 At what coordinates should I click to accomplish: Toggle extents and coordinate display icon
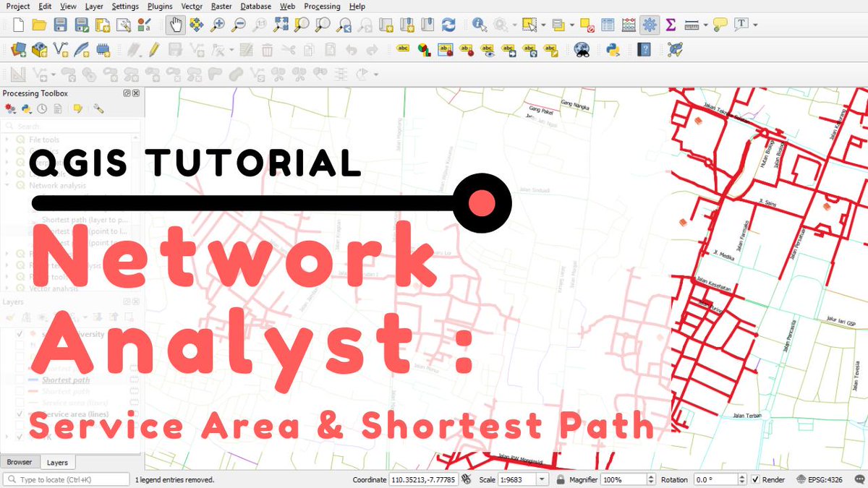(x=467, y=479)
